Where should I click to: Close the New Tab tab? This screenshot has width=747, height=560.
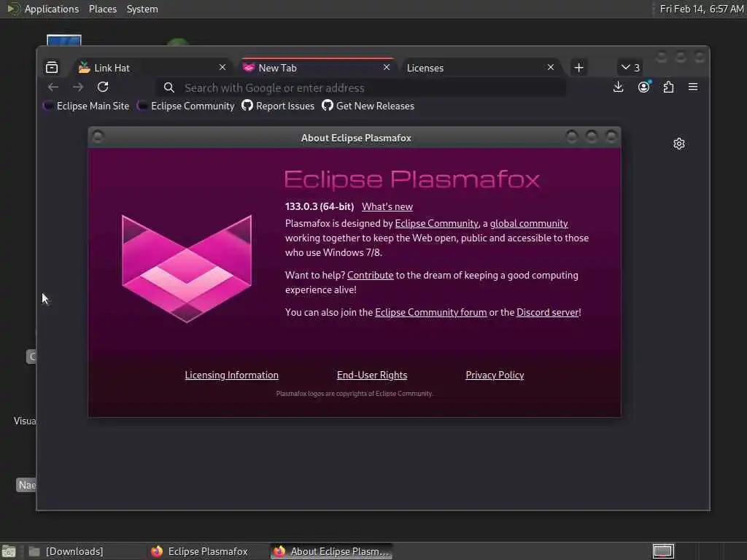[x=387, y=67]
